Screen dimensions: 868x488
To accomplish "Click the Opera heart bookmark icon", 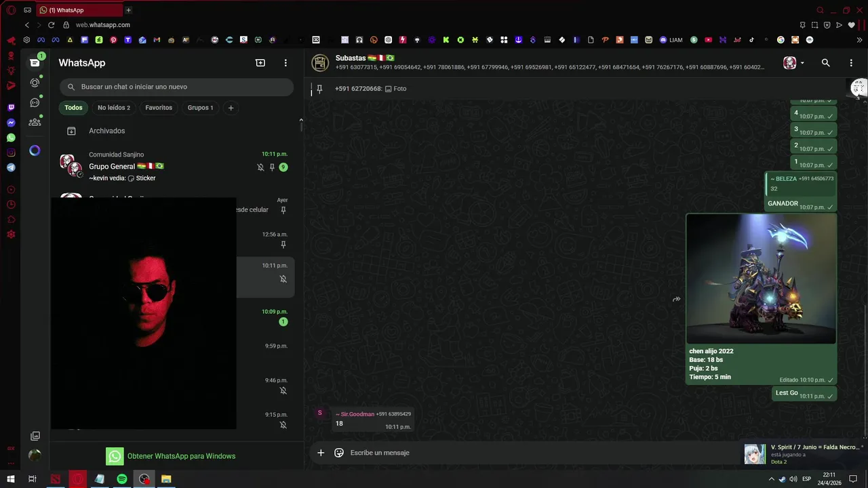I will click(x=851, y=25).
